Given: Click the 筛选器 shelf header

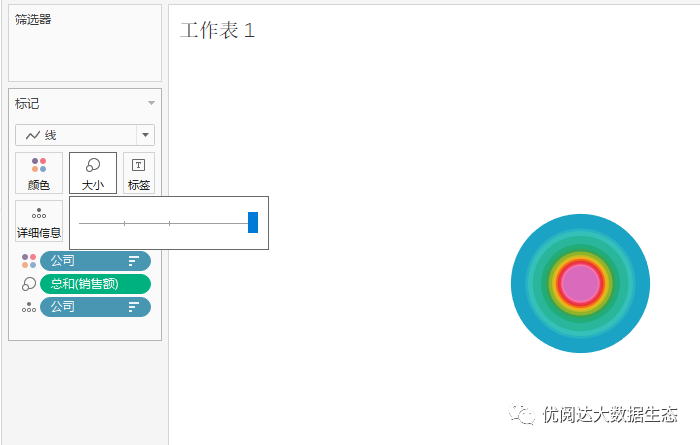Looking at the screenshot, I should [x=33, y=19].
